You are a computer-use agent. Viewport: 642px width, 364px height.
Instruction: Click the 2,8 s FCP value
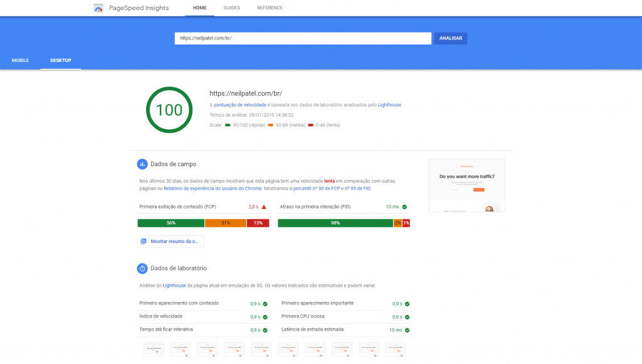(253, 207)
